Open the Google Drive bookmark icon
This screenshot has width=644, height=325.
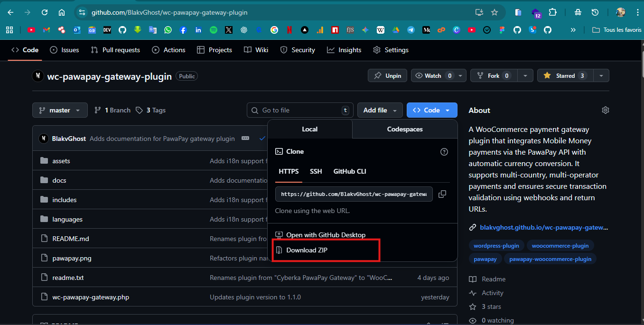396,30
